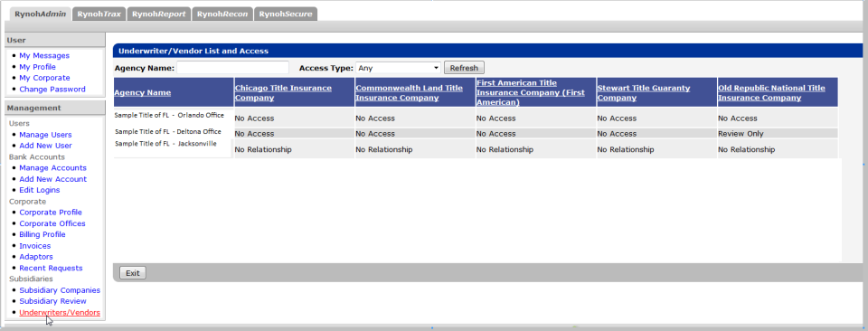The image size is (868, 331).
Task: Sort by First American Title Insurance column
Action: click(531, 92)
